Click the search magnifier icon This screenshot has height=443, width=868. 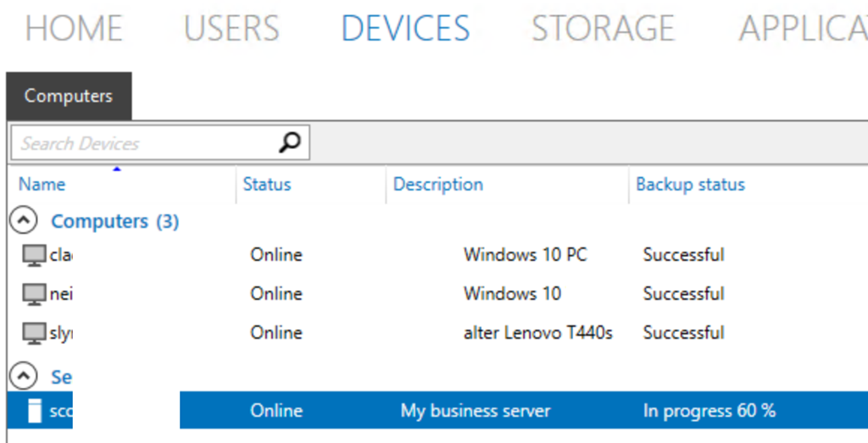tap(290, 143)
